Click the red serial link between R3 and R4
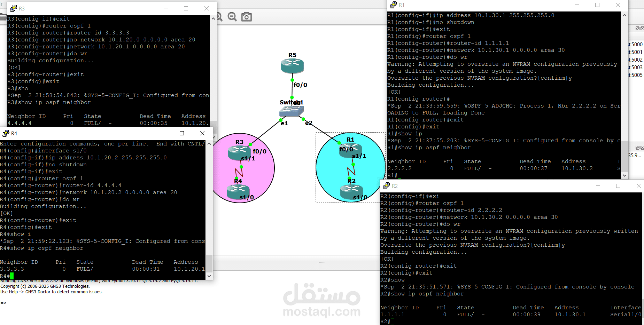The image size is (644, 325). click(x=239, y=172)
